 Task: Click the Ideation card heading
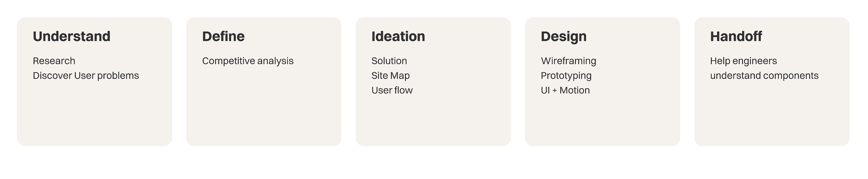pyautogui.click(x=398, y=36)
